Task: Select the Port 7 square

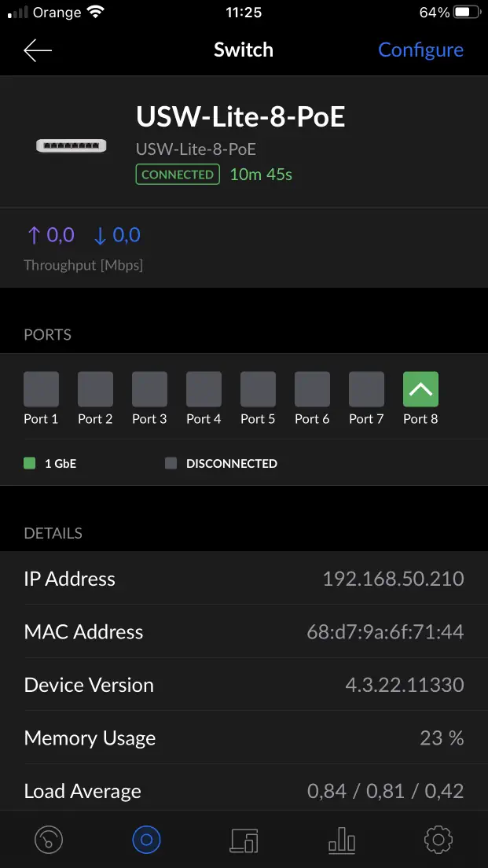Action: pyautogui.click(x=366, y=390)
